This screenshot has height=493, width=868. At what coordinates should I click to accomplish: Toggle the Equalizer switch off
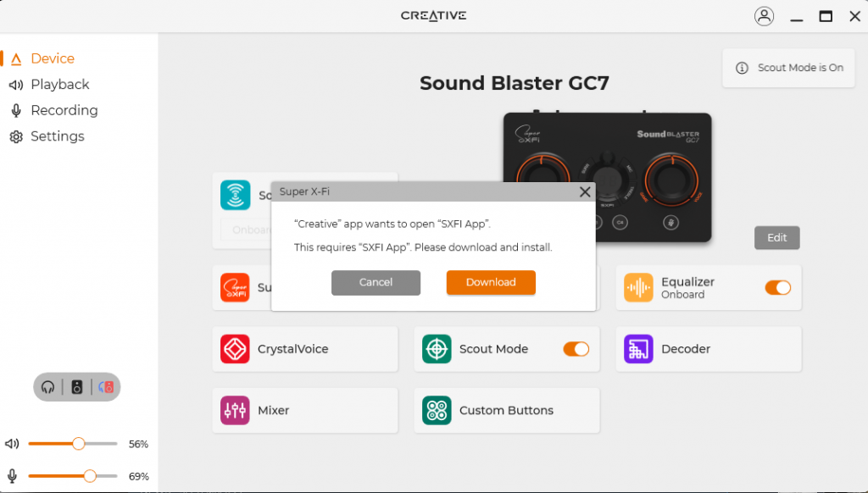click(777, 287)
